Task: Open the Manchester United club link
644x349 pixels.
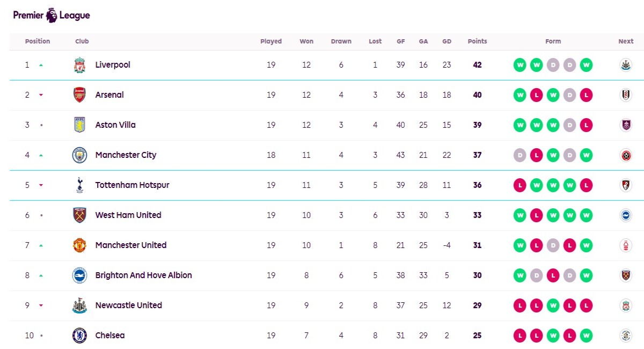Action: point(131,245)
